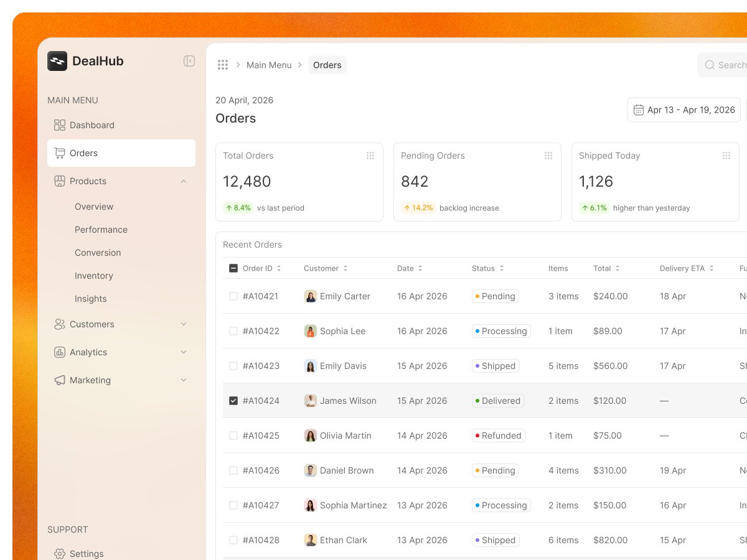Click the calendar icon in date range

[x=639, y=110]
